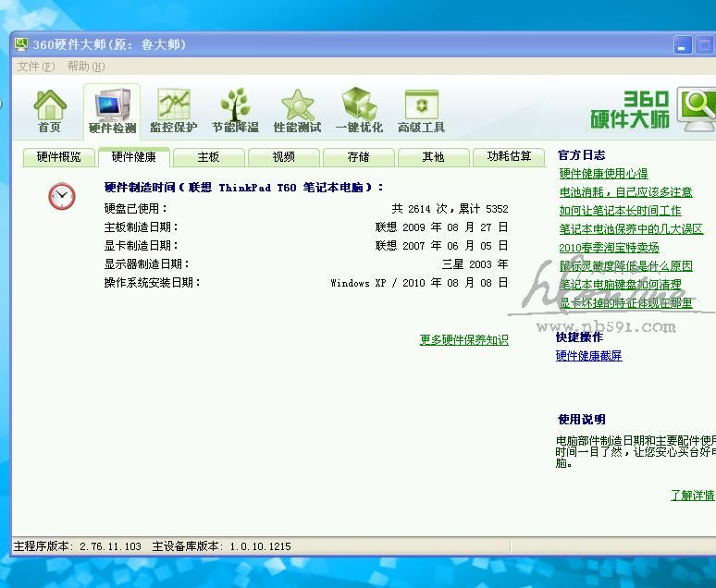The image size is (716, 588).
Task: Open the 如何让笔记本长时间工作 link
Action: (620, 211)
